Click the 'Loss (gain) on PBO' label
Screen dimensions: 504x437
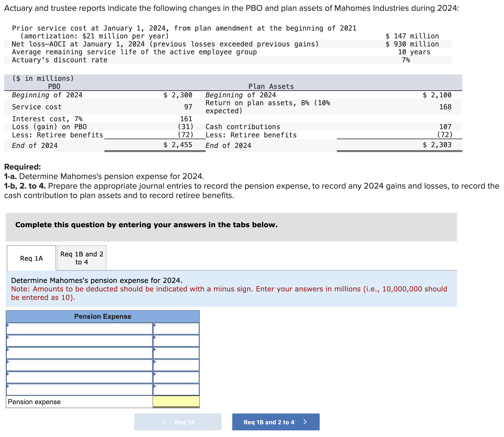(x=49, y=127)
